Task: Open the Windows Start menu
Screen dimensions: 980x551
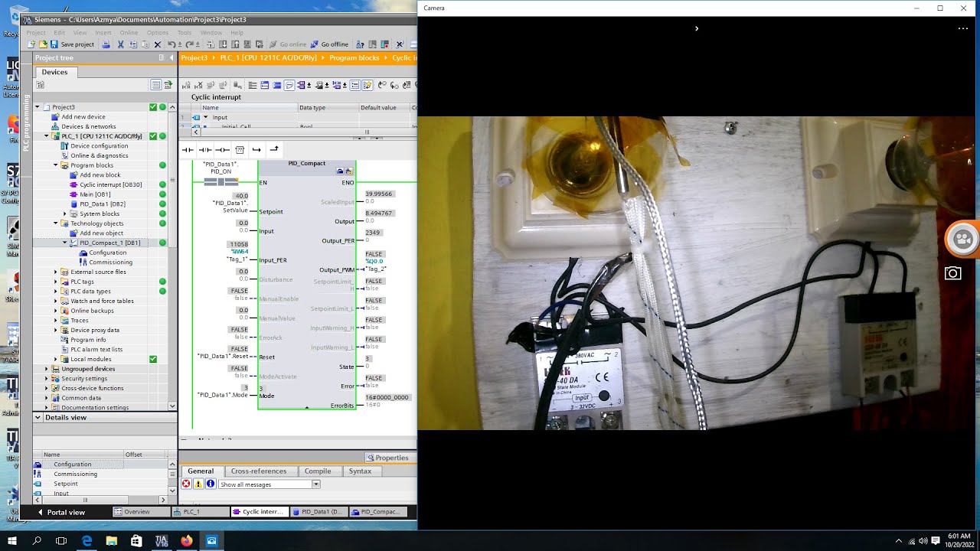Action: pyautogui.click(x=12, y=541)
